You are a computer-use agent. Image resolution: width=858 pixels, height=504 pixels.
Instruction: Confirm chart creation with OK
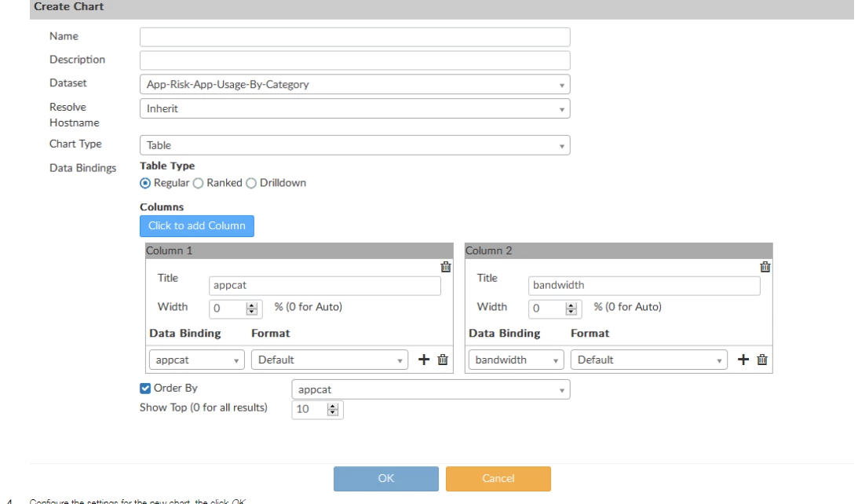pyautogui.click(x=385, y=479)
